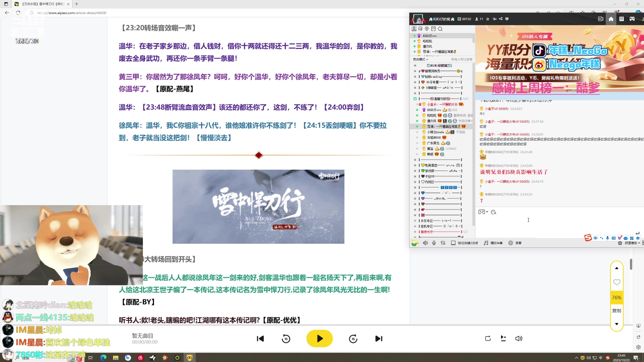Open File Explorer from the taskbar
Screen dimensions: 644x362
pyautogui.click(x=116, y=358)
